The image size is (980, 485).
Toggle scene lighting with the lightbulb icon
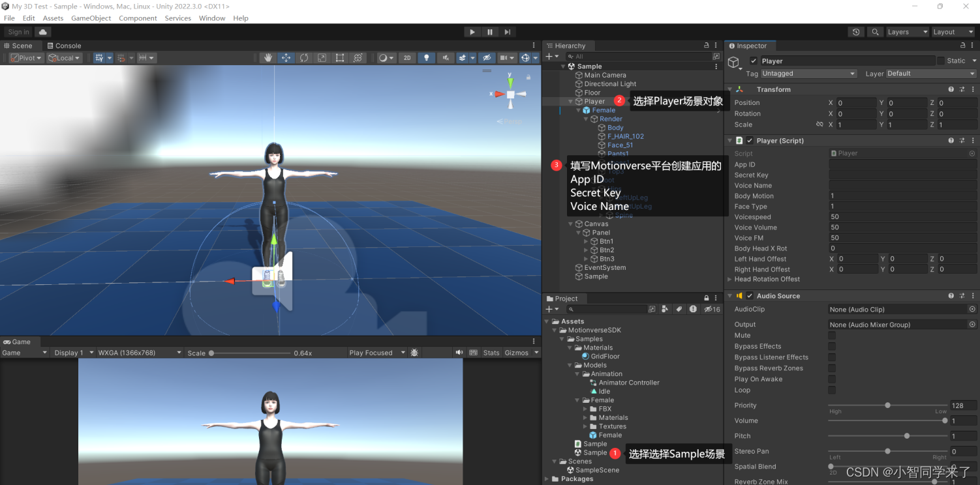[427, 58]
